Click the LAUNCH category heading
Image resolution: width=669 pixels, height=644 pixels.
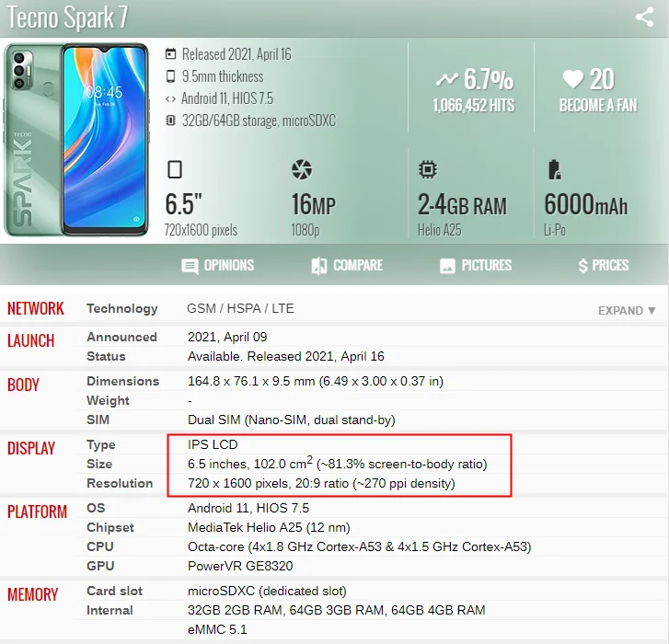coord(31,340)
